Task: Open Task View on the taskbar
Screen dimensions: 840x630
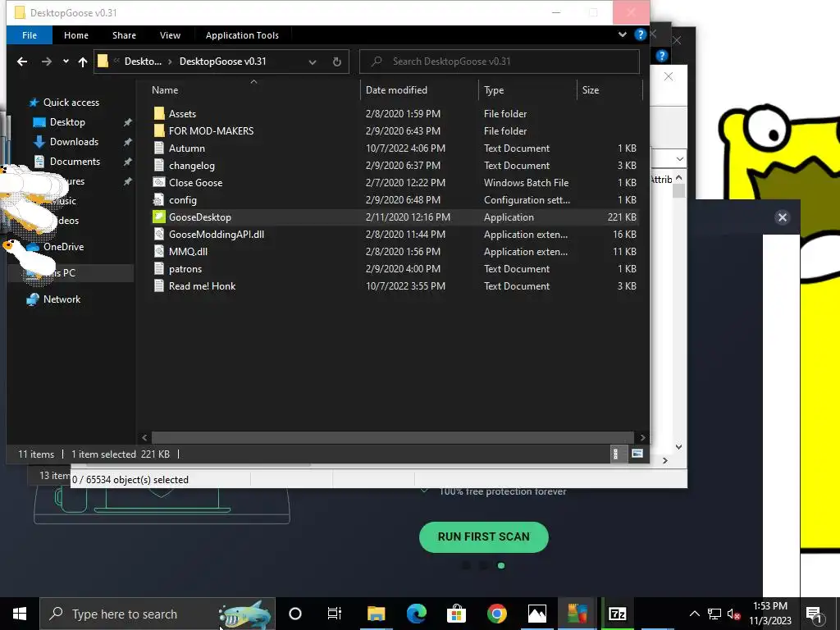Action: [x=335, y=614]
